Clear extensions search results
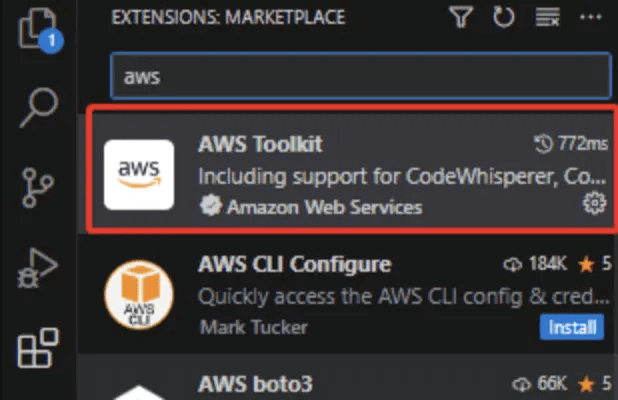The height and width of the screenshot is (400, 618). 547,17
